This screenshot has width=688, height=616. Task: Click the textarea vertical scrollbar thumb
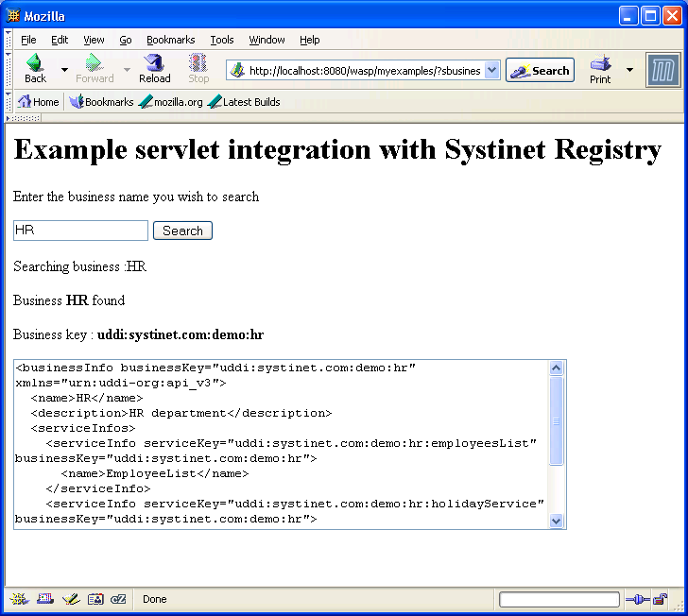556,420
